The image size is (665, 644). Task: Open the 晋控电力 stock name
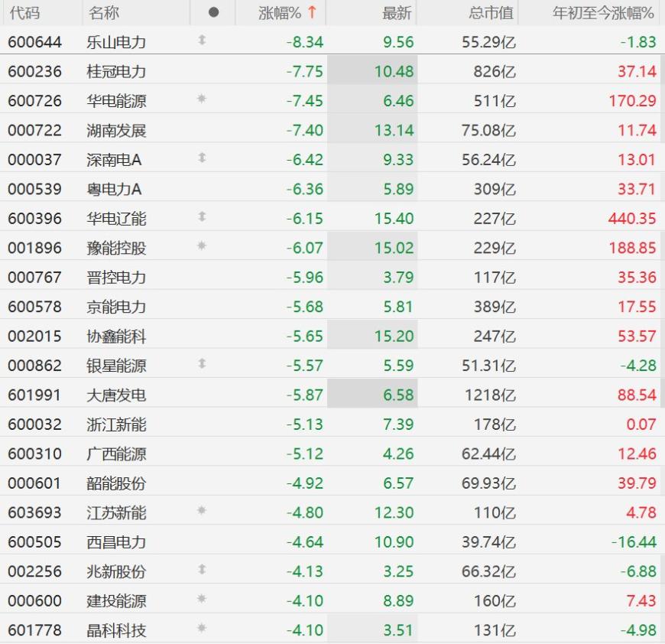[x=116, y=278]
